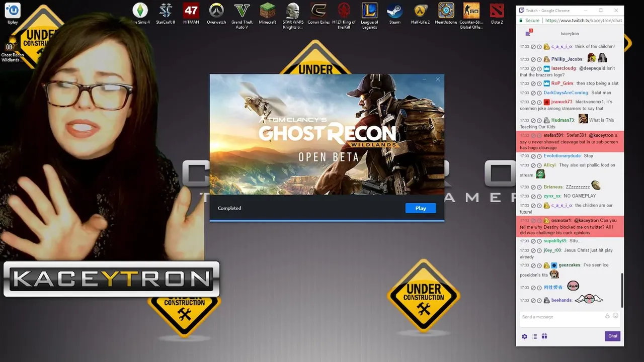The height and width of the screenshot is (362, 644).
Task: Open the chat viewer list icon
Action: tap(534, 336)
